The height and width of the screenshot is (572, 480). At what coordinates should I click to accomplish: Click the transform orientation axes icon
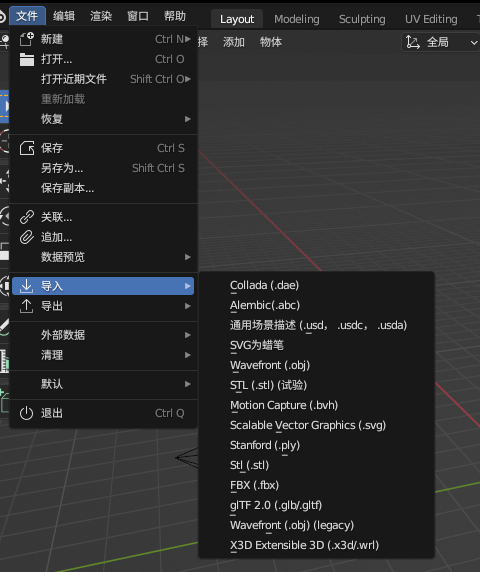click(x=413, y=42)
